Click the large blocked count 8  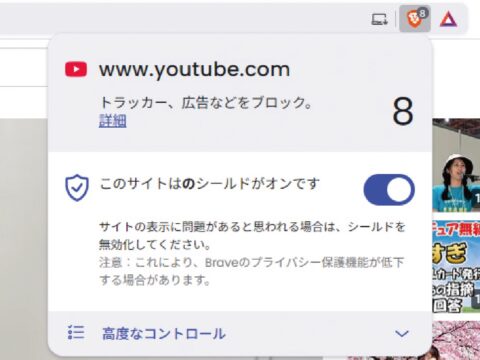(x=403, y=112)
